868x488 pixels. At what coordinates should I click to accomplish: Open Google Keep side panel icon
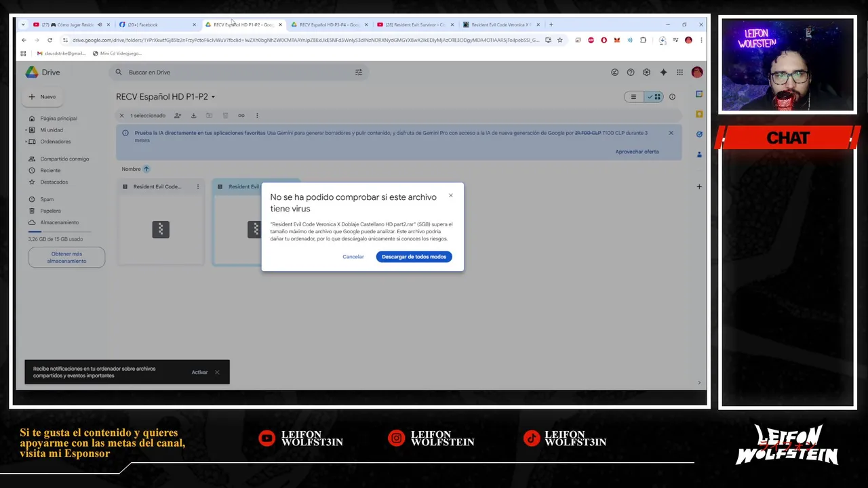(x=699, y=114)
